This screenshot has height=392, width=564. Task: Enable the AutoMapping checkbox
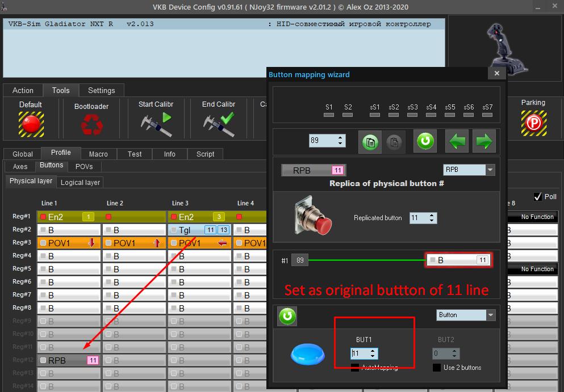click(355, 367)
